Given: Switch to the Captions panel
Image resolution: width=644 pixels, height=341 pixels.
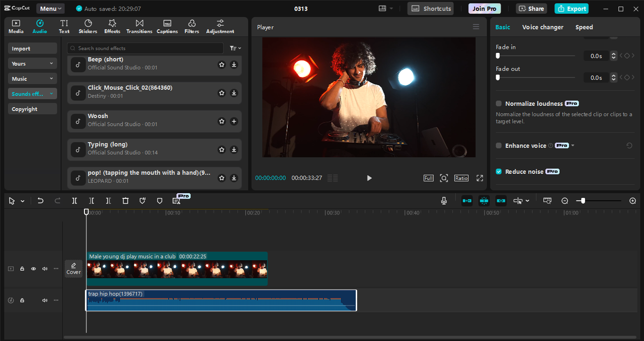Looking at the screenshot, I should point(167,26).
